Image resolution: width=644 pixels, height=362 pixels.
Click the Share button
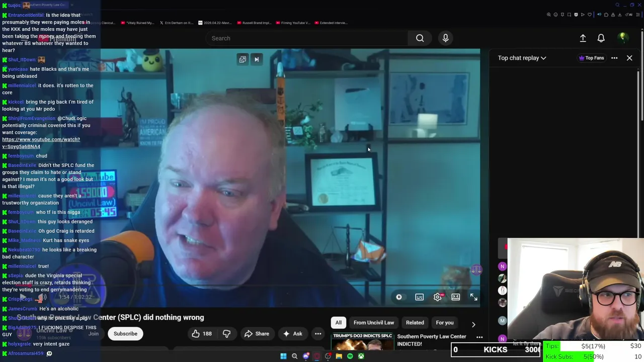(x=257, y=333)
